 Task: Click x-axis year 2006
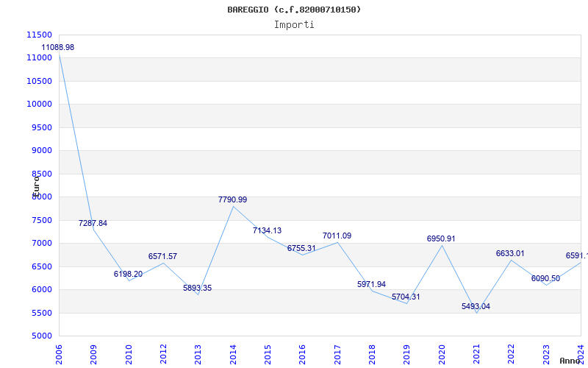tap(59, 355)
